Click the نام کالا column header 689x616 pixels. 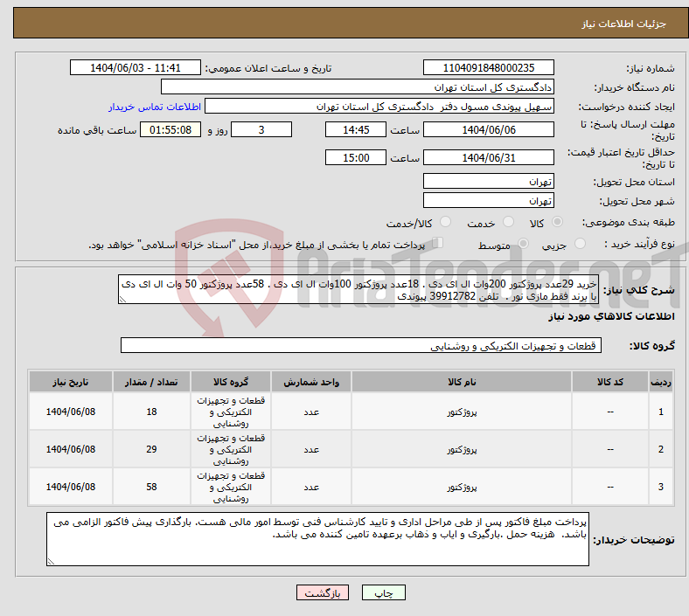pos(462,382)
